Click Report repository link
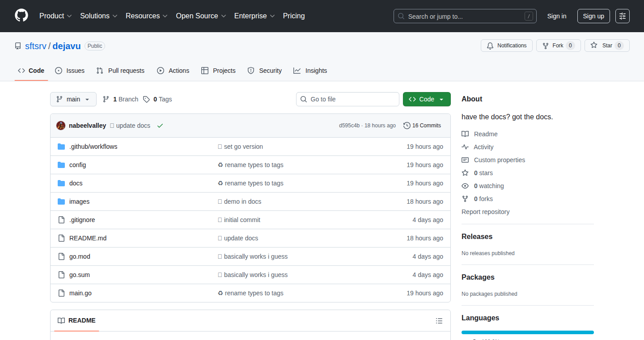 click(x=486, y=212)
